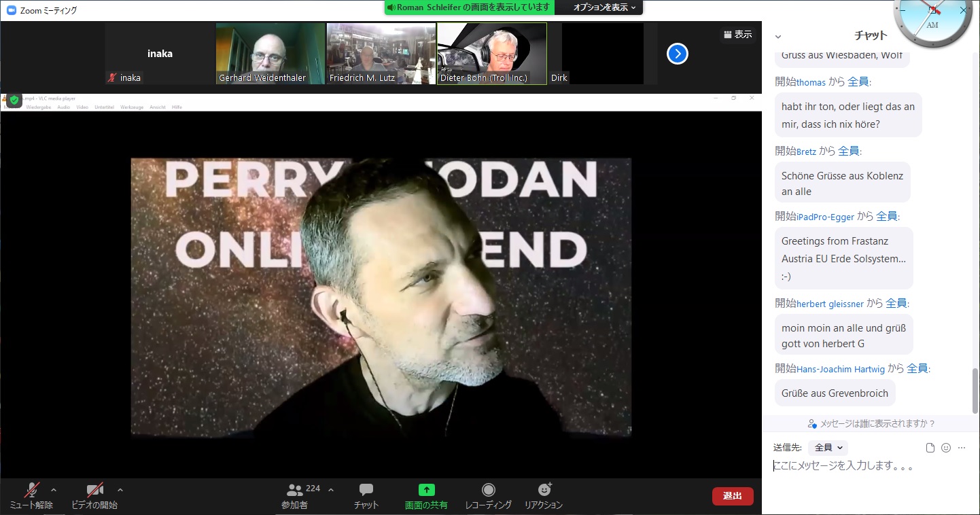This screenshot has height=515, width=980.
Task: Open the chat icon in bottom toolbar
Action: [366, 490]
